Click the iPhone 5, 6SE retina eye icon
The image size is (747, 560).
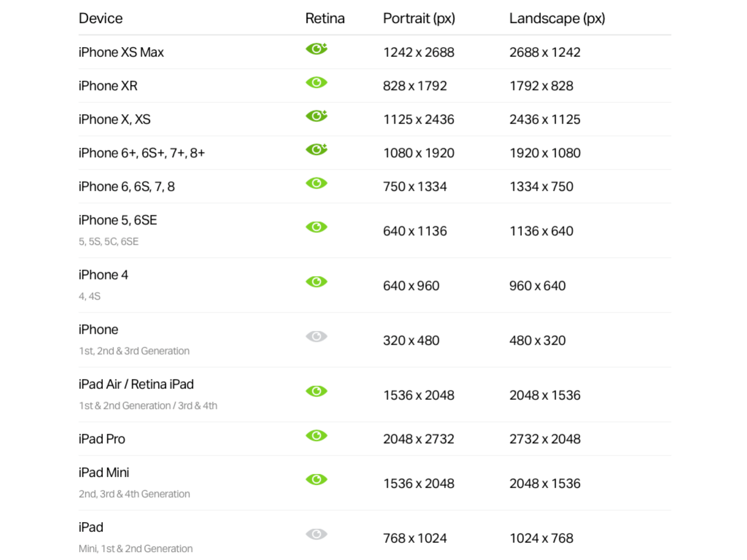pyautogui.click(x=316, y=227)
